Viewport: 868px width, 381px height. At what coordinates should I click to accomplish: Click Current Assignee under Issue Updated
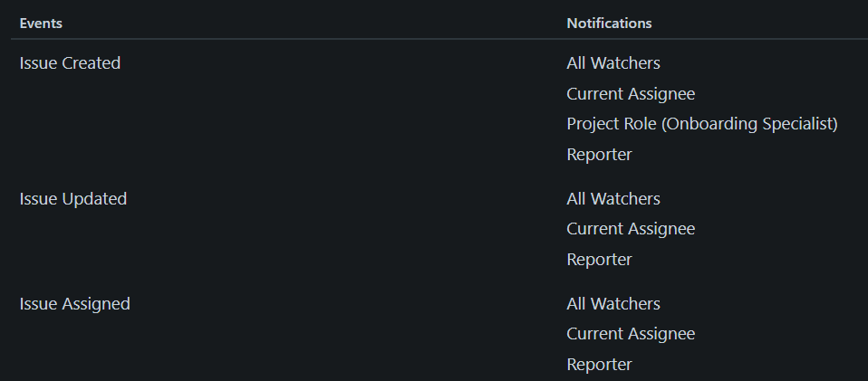coord(631,228)
